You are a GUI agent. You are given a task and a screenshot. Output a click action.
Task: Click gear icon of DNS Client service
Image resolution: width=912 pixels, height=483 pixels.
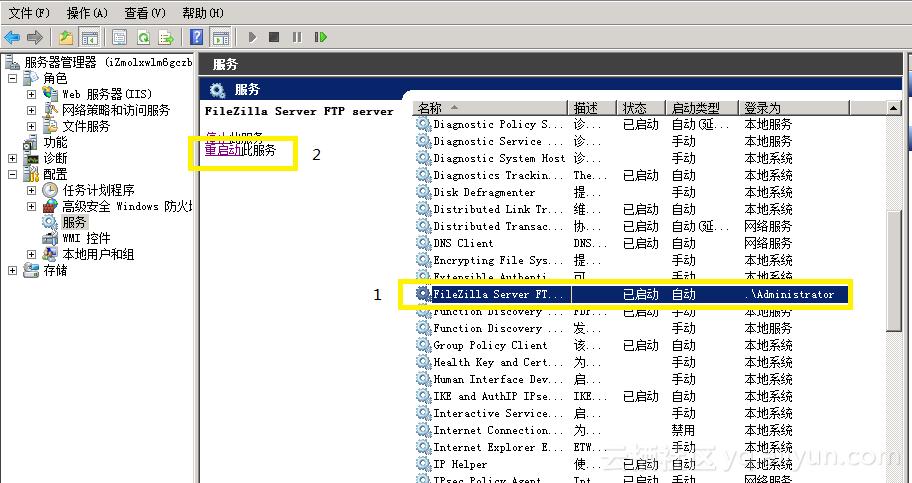tap(423, 243)
